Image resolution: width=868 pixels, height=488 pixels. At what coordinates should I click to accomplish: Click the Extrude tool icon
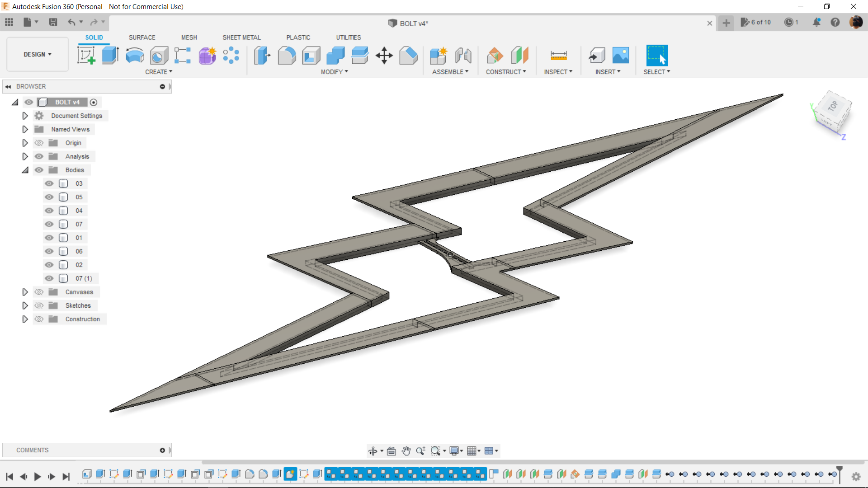[x=110, y=56]
